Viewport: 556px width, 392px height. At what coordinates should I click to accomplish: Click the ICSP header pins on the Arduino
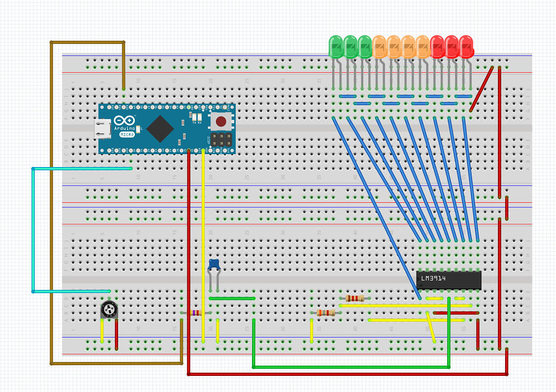(222, 138)
